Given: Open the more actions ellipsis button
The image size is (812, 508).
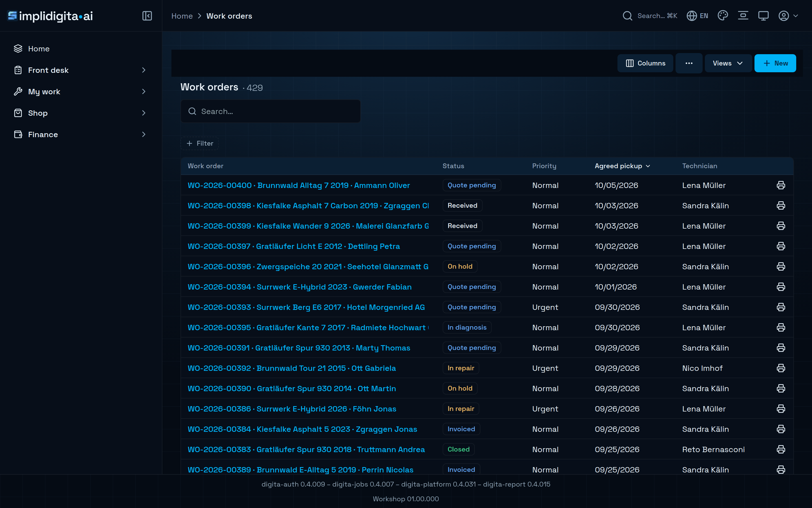Looking at the screenshot, I should click(x=689, y=63).
